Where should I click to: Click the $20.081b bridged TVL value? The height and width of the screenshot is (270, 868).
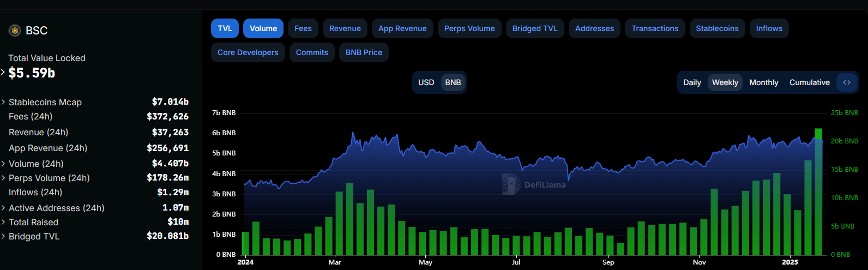tap(167, 236)
